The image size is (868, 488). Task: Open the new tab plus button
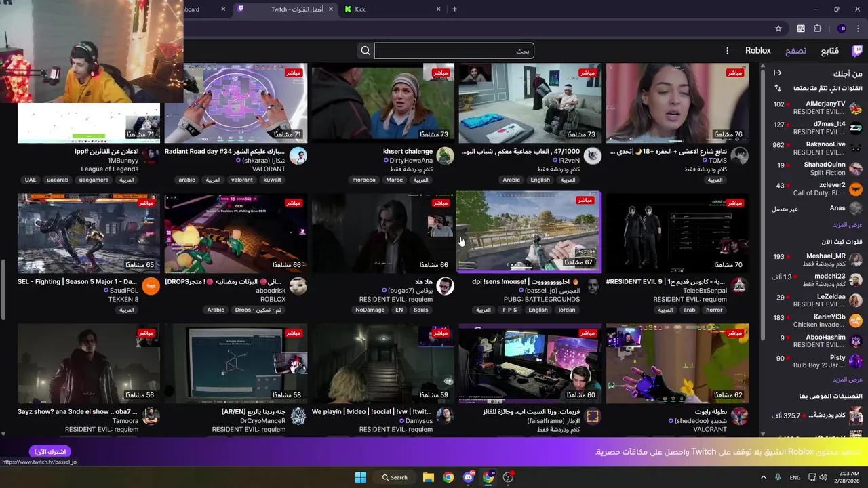coord(454,9)
